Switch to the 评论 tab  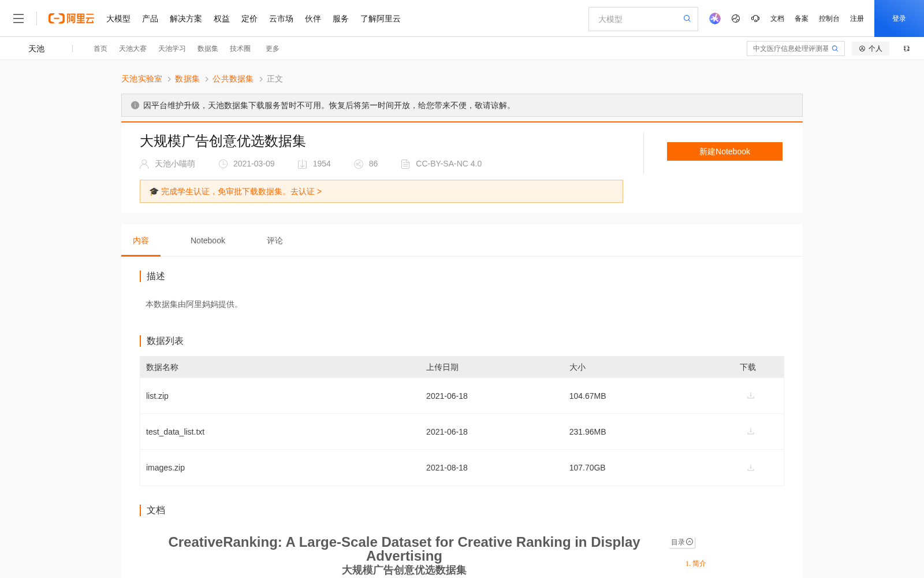coord(275,240)
